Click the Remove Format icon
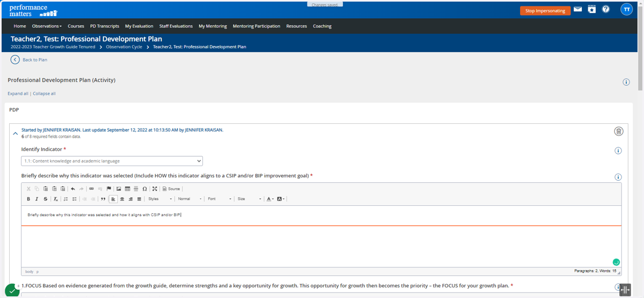The height and width of the screenshot is (298, 644). (55, 199)
